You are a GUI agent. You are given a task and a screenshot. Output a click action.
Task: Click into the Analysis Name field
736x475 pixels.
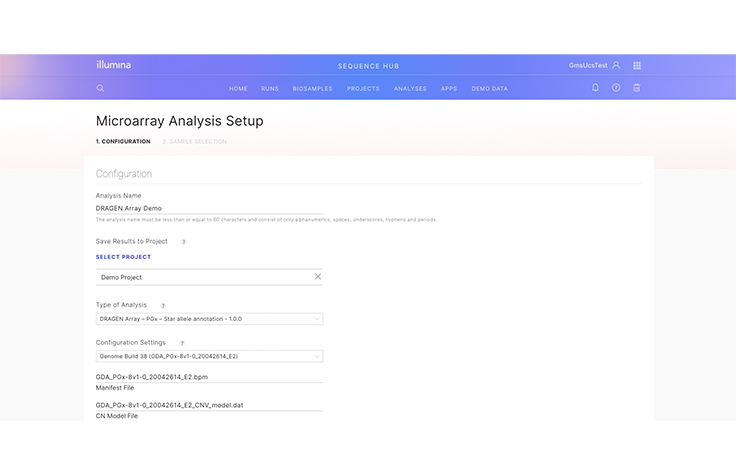[x=209, y=208]
